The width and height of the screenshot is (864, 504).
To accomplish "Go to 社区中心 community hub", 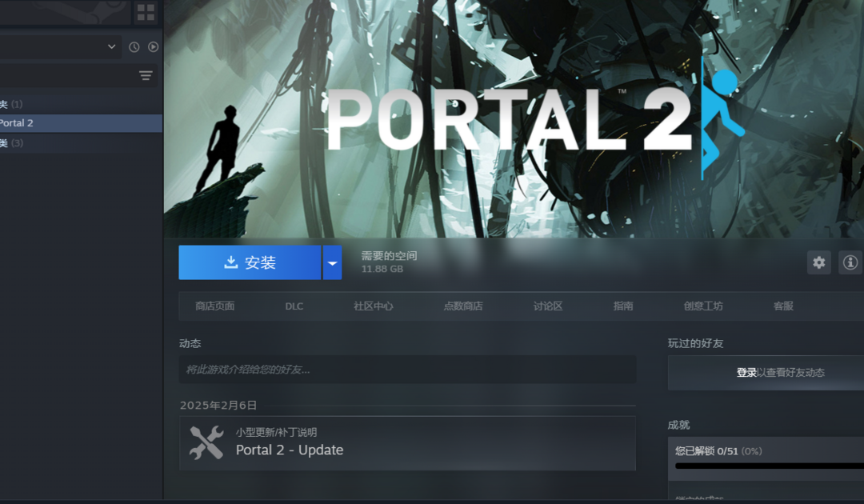I will coord(373,306).
